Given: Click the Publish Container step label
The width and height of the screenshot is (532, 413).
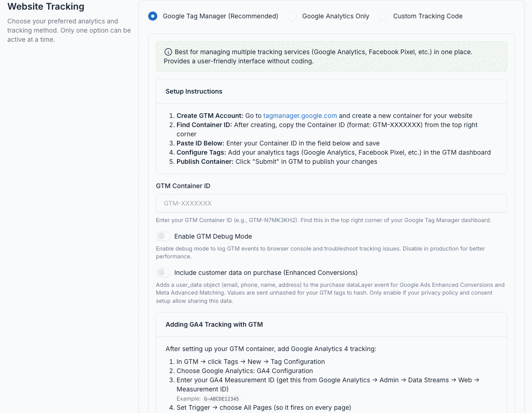Looking at the screenshot, I should tap(205, 162).
